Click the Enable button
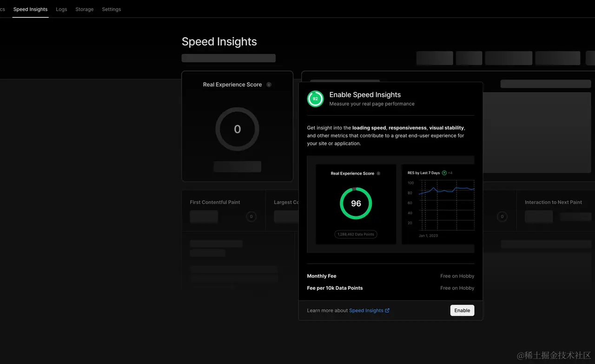Screen dimensions: 595x364 coord(462,311)
